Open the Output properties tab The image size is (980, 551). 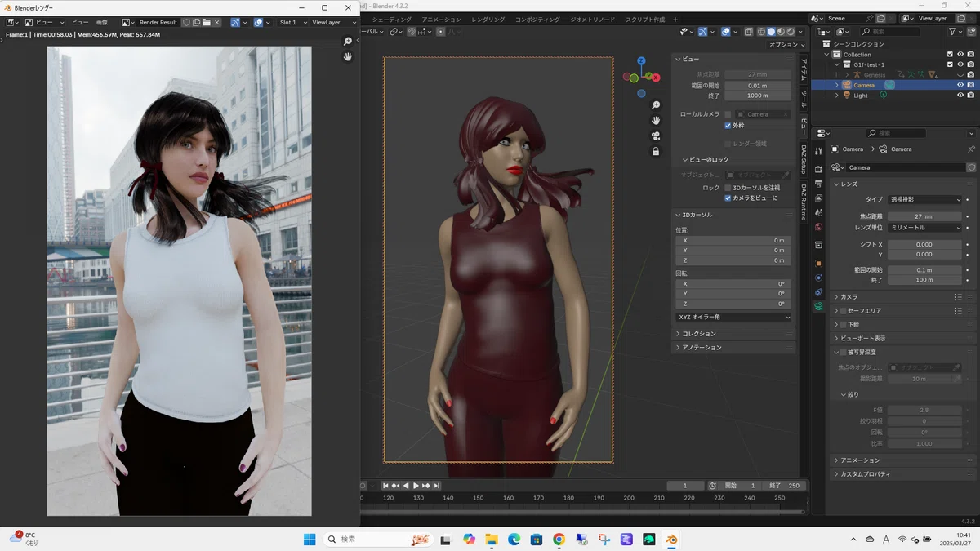pyautogui.click(x=818, y=184)
